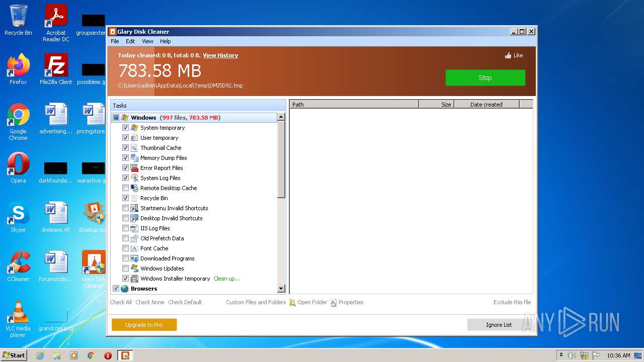Enable the Remote Desktop Cache checkbox
This screenshot has width=644, height=362.
(x=126, y=188)
